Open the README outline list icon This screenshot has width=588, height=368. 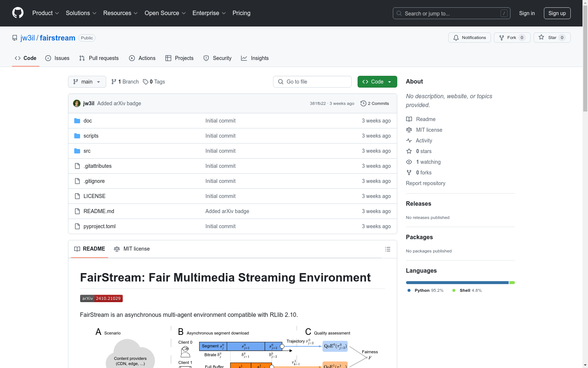click(388, 249)
